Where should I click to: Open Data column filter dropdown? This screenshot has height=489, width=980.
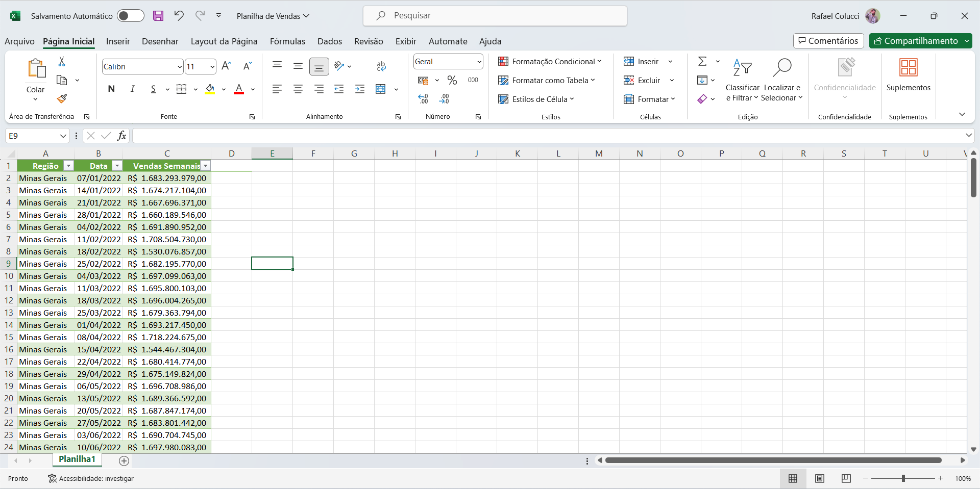point(117,166)
